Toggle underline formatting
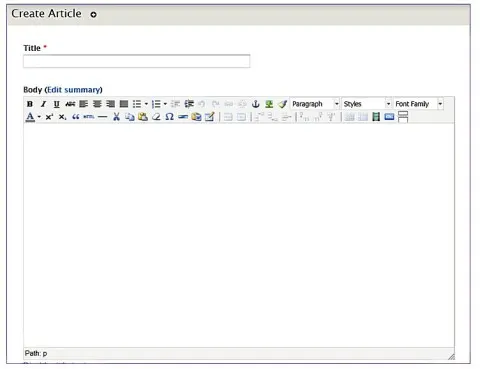 pos(57,104)
